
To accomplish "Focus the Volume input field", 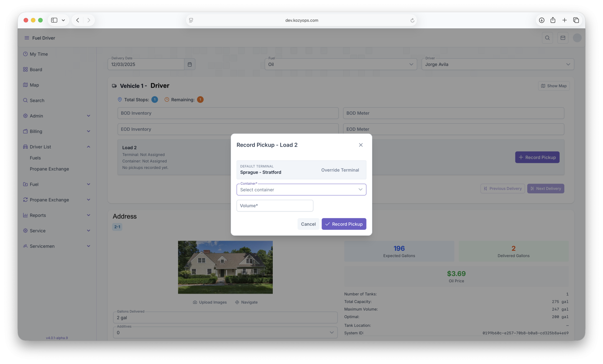I will (275, 206).
